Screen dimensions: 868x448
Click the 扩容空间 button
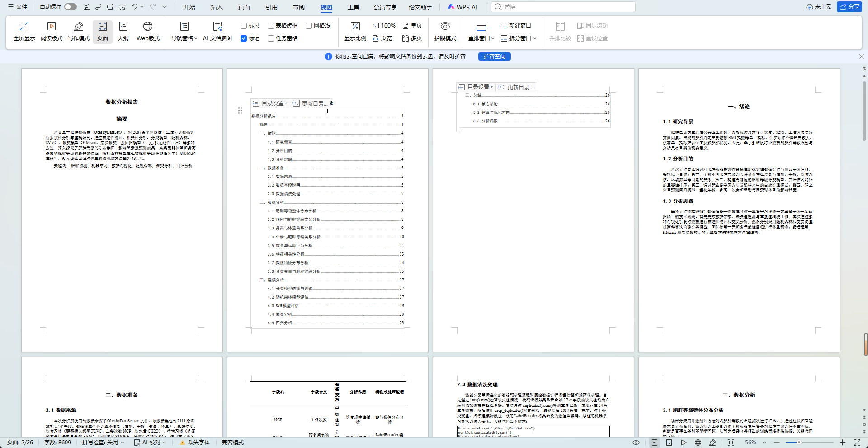click(495, 56)
